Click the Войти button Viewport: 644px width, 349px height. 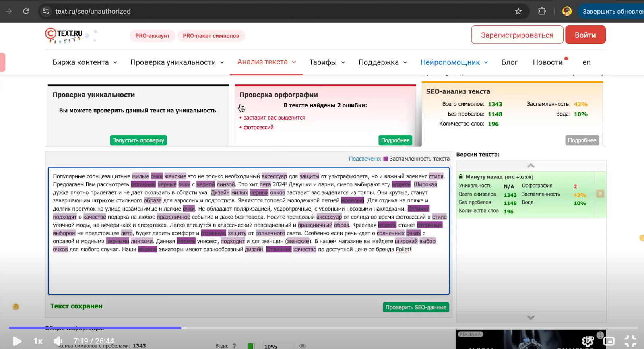[x=585, y=35]
